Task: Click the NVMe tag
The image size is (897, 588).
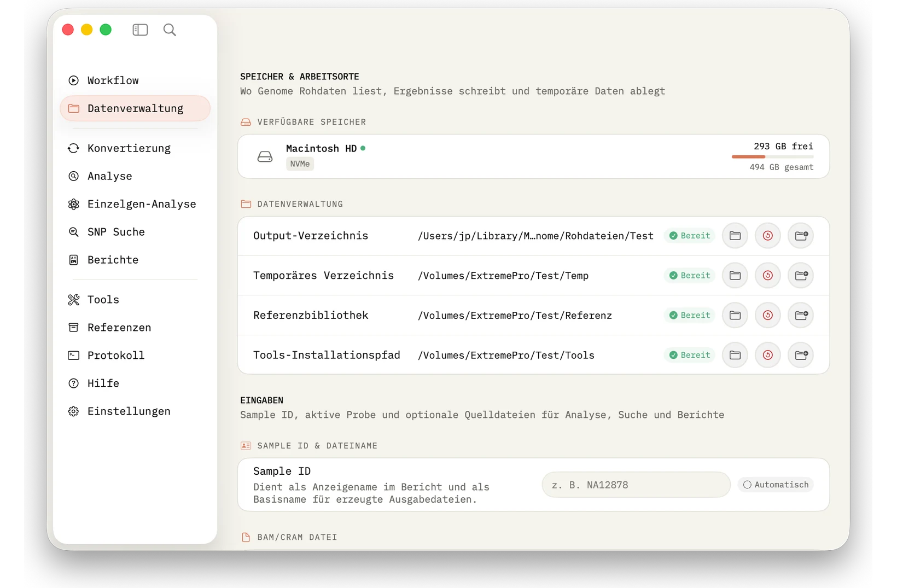Action: (300, 164)
